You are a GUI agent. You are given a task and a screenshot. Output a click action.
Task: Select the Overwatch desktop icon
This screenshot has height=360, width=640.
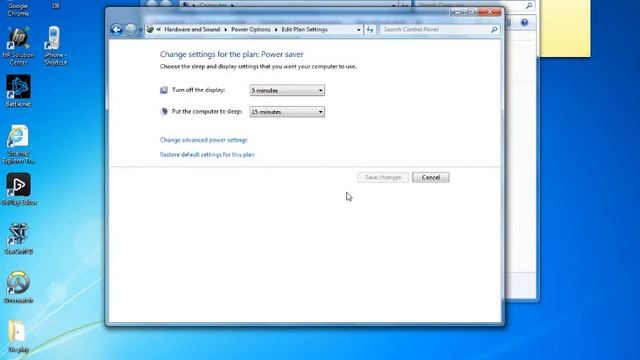click(18, 287)
